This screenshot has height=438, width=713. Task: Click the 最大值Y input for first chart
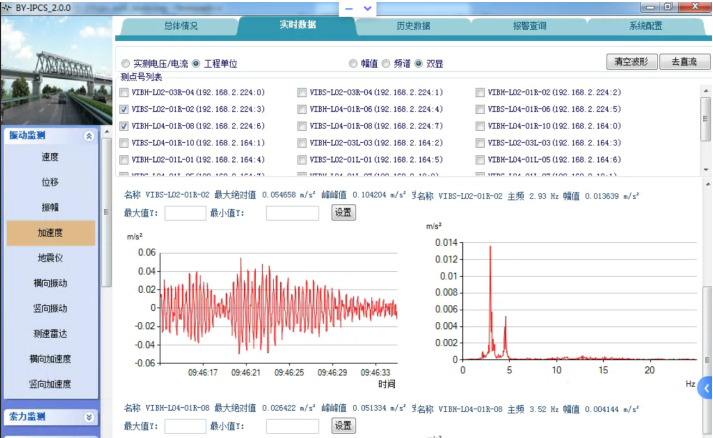(185, 213)
